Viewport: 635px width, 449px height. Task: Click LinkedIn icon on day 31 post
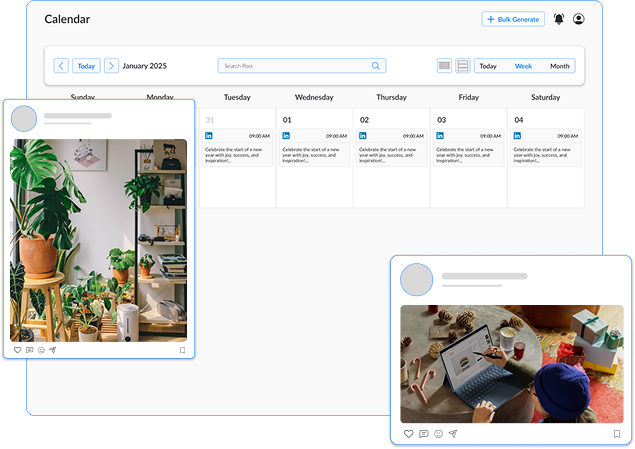[x=209, y=136]
